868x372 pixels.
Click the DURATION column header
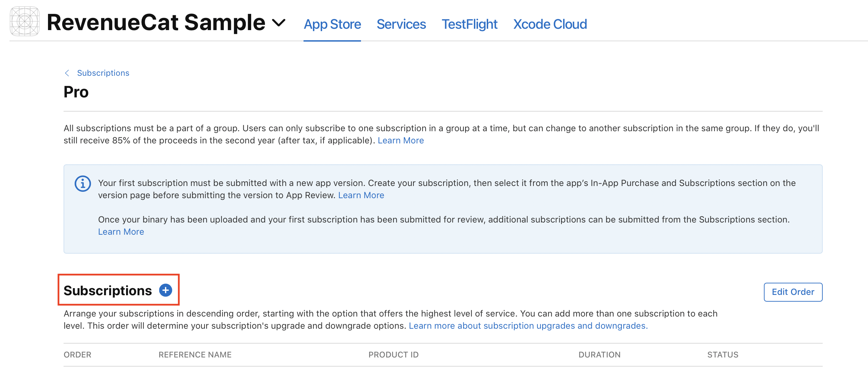pos(599,355)
